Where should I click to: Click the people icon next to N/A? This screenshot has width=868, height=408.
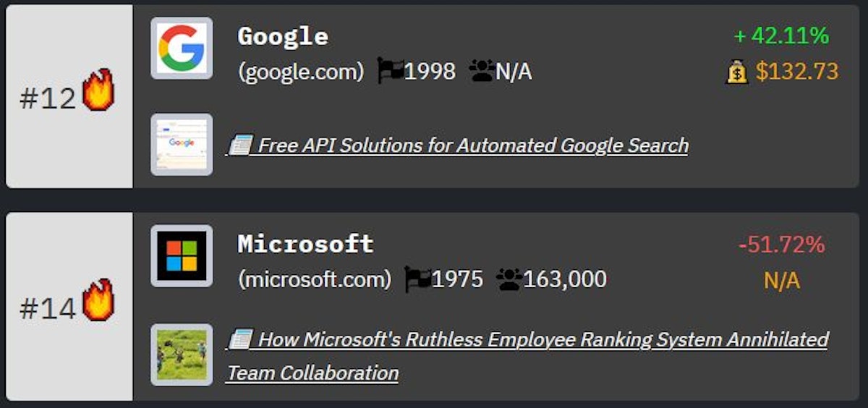pos(481,71)
